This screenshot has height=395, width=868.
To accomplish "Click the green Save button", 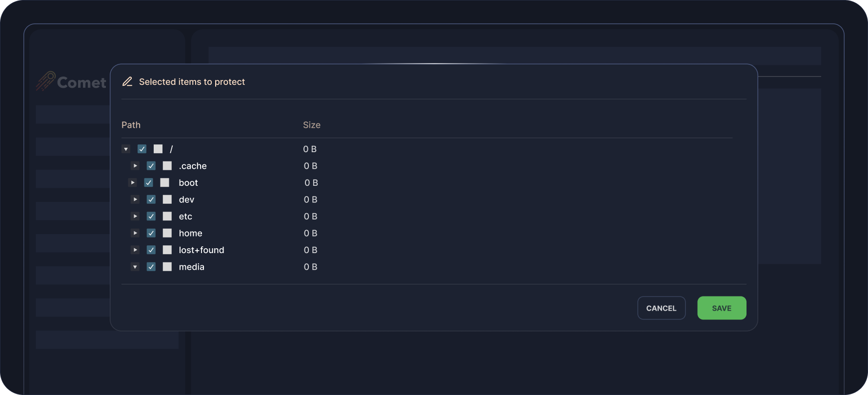I will pyautogui.click(x=722, y=308).
